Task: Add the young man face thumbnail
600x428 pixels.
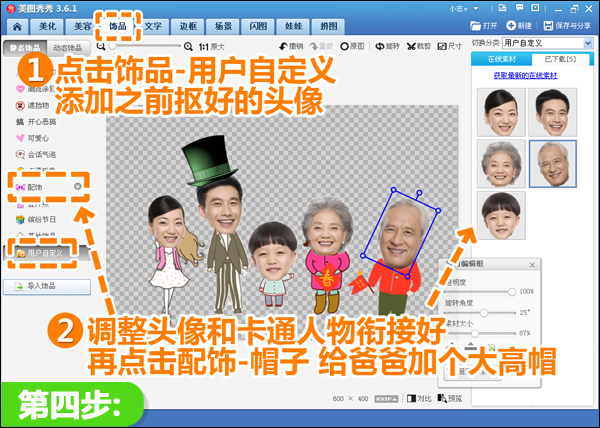Action: (x=553, y=112)
